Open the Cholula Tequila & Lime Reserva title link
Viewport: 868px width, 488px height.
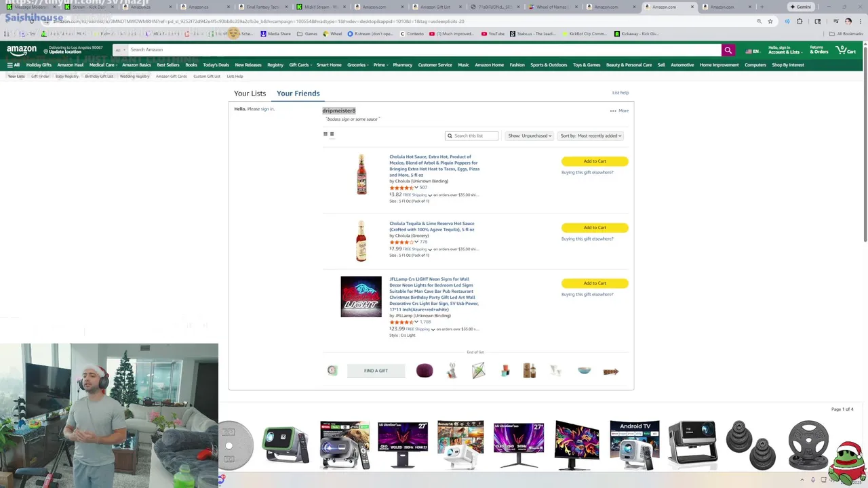click(x=432, y=226)
